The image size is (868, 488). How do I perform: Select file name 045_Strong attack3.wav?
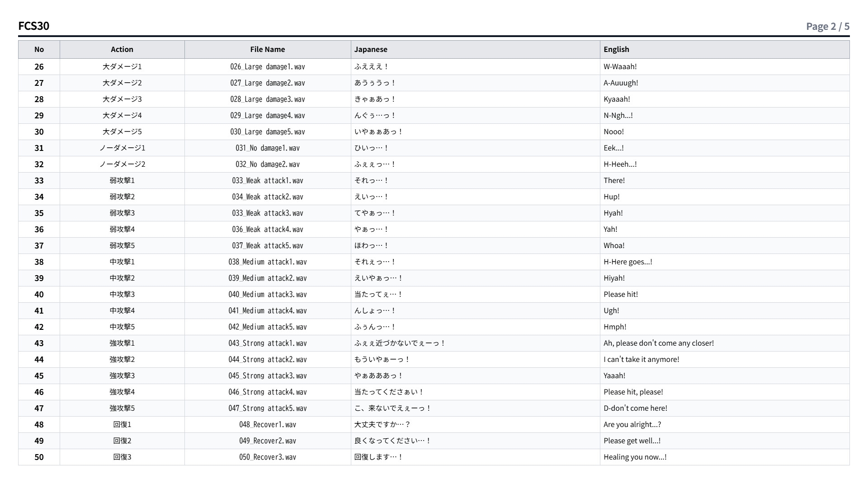click(x=268, y=375)
